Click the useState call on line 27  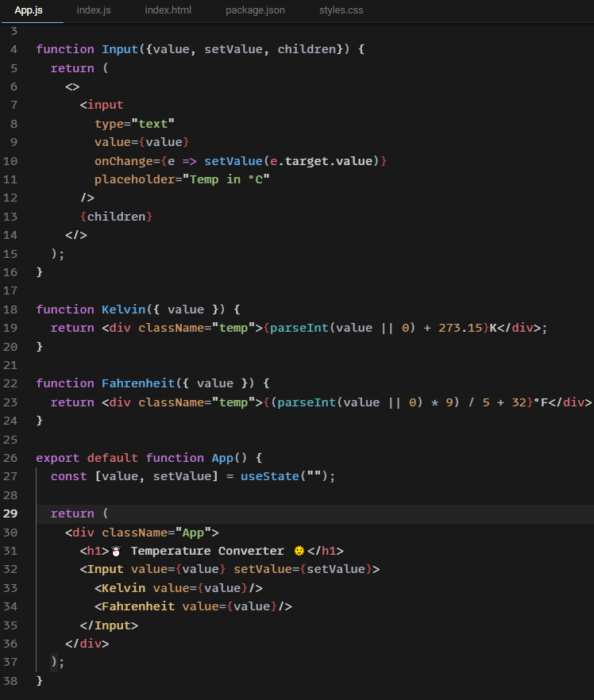[x=270, y=476]
